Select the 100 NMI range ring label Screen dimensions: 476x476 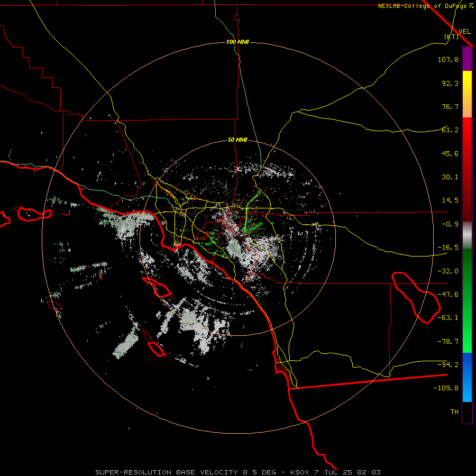[x=237, y=42]
